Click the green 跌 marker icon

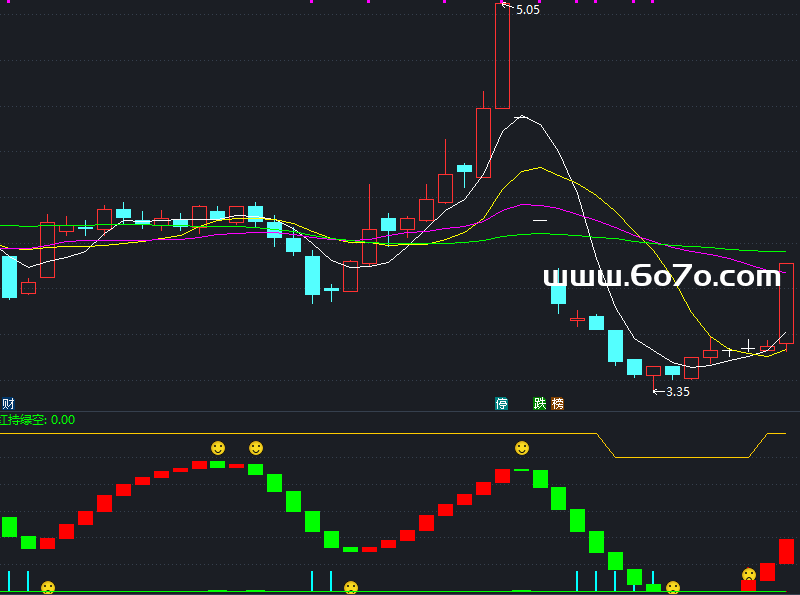[540, 404]
